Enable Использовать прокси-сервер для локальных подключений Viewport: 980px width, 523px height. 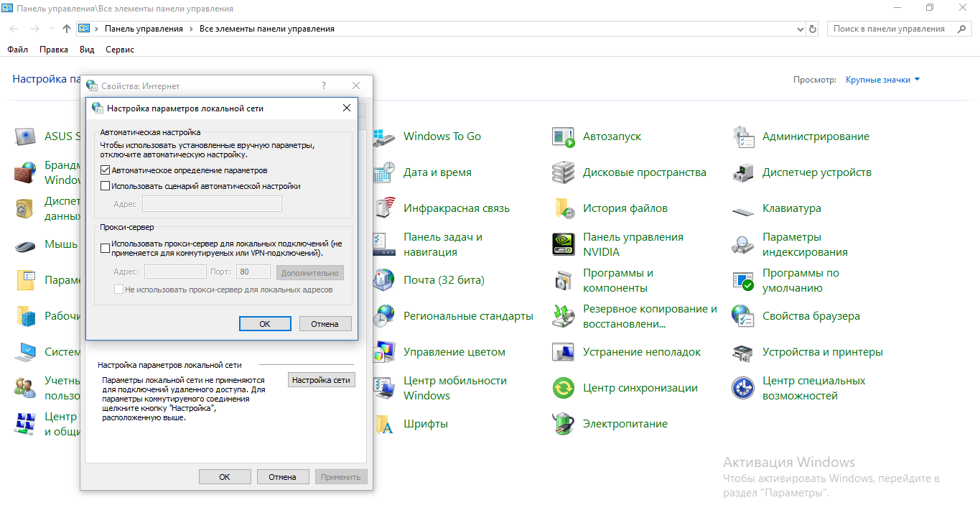tap(106, 249)
